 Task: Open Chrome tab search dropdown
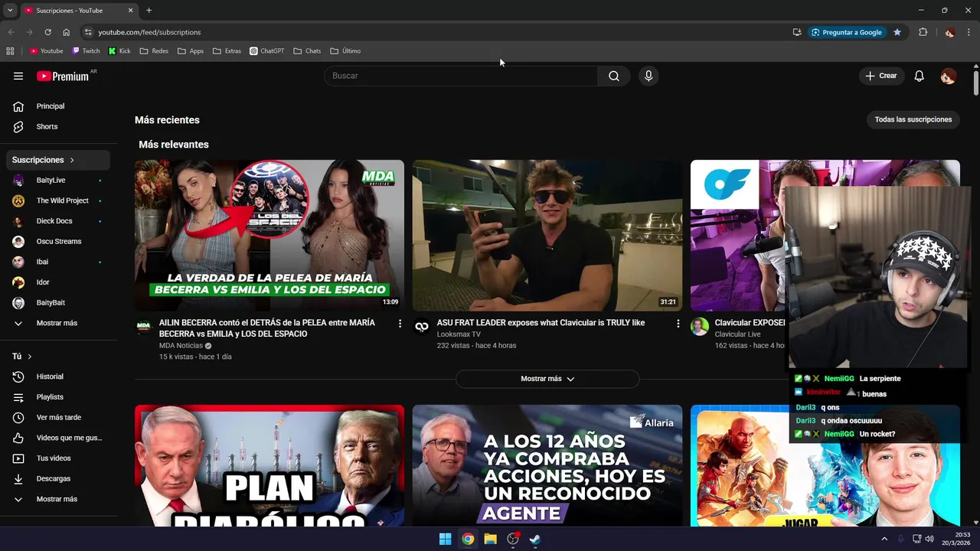[x=10, y=10]
